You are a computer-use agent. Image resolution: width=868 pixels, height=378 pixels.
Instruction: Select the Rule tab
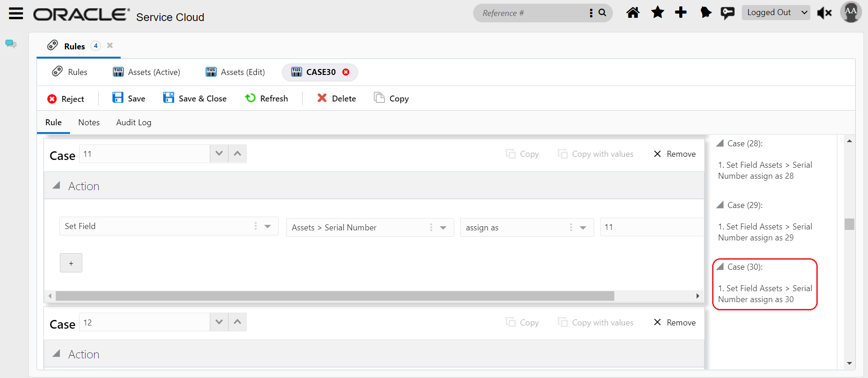(x=53, y=122)
